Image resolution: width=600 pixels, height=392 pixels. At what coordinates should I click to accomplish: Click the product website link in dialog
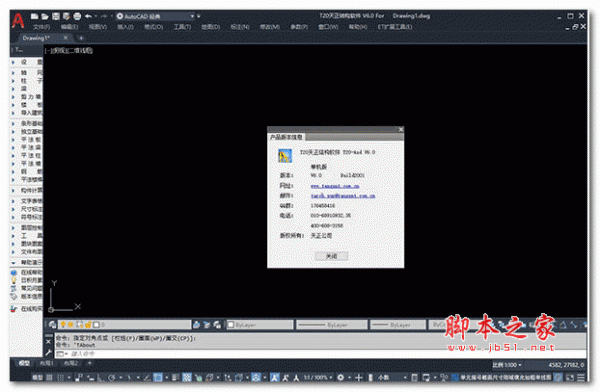[335, 186]
